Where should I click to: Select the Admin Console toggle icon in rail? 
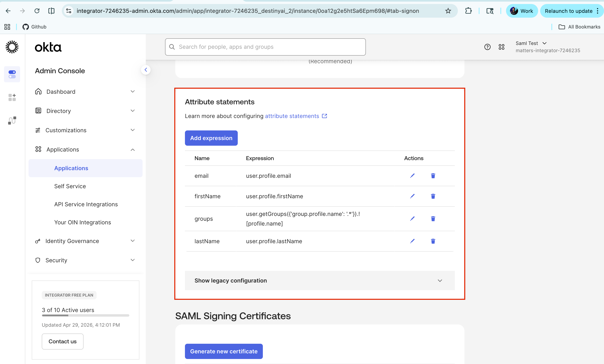[12, 74]
